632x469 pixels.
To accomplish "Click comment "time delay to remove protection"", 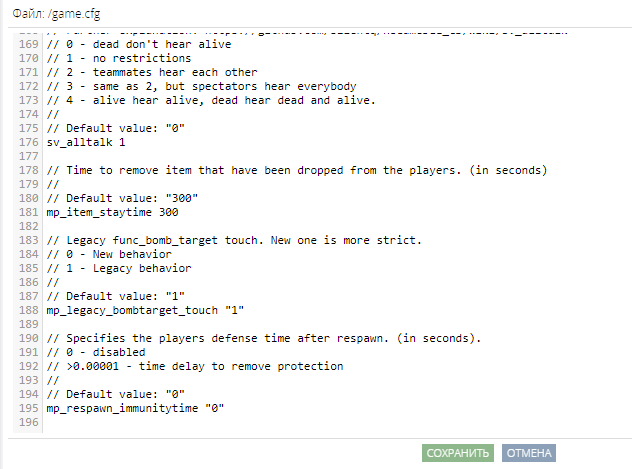I will tap(195, 366).
